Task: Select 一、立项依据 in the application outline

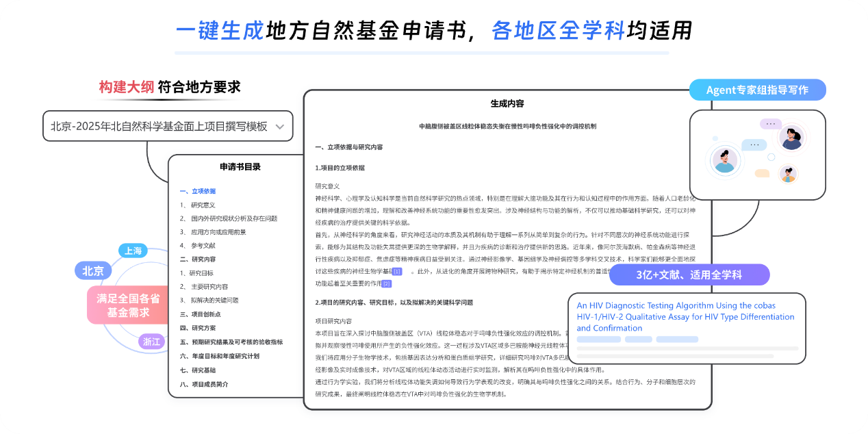Action: point(198,191)
